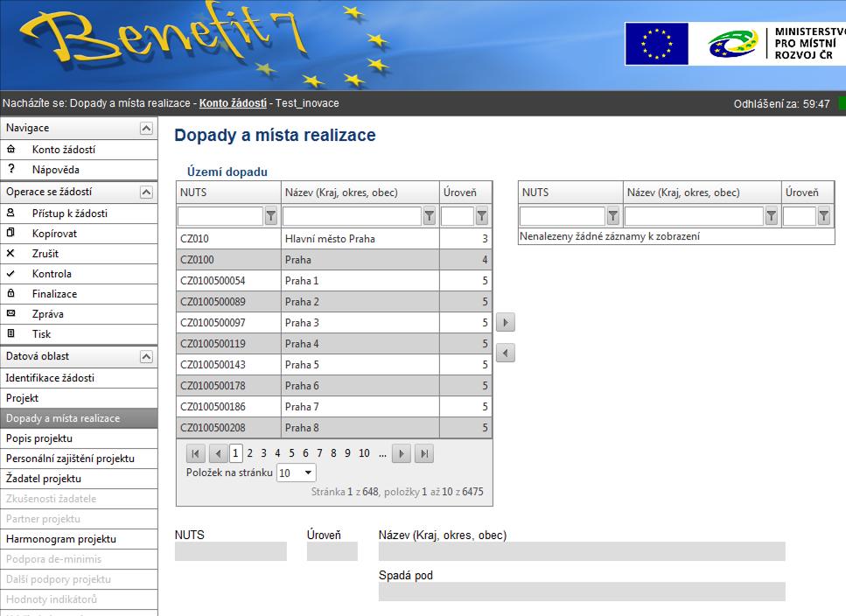Image resolution: width=846 pixels, height=616 pixels.
Task: Jump to page 2 of results
Action: coord(250,453)
